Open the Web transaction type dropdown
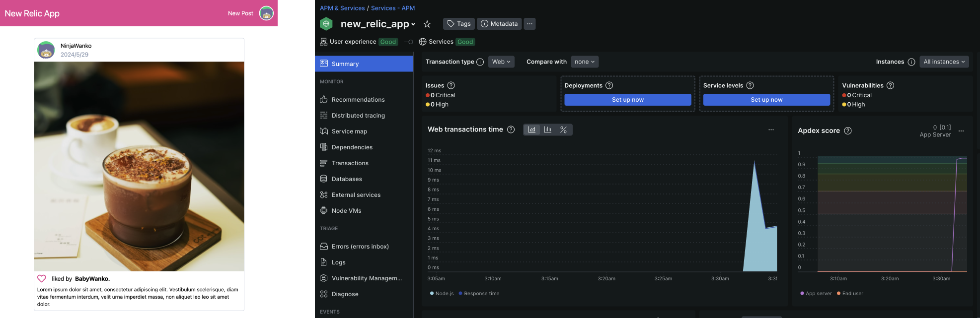Screen dimensions: 980x318 pyautogui.click(x=501, y=62)
